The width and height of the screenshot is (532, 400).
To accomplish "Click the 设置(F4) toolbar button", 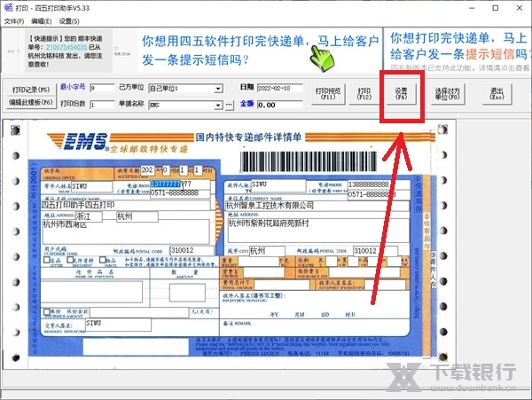I will click(x=401, y=93).
